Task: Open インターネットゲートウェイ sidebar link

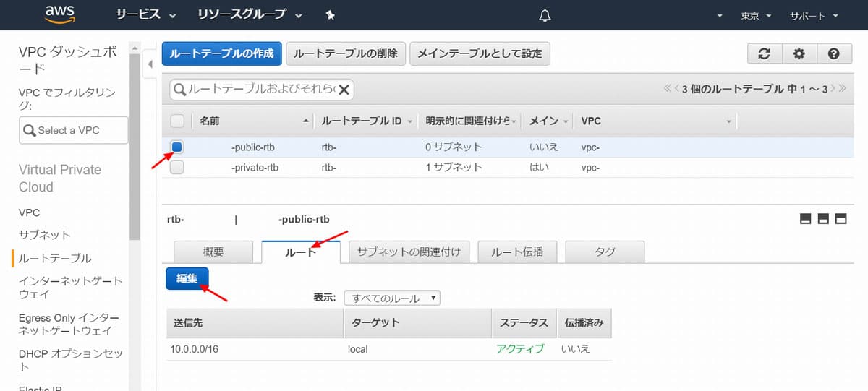Action: tap(70, 288)
